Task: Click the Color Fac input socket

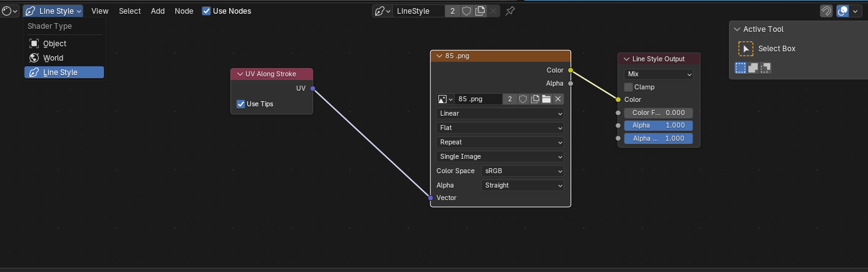Action: (x=618, y=113)
